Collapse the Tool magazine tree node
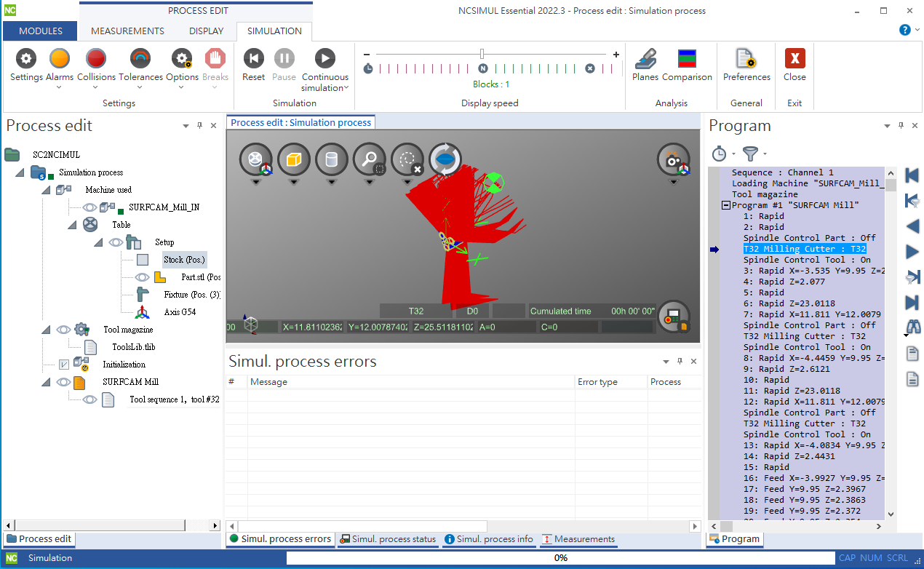Image resolution: width=924 pixels, height=569 pixels. coord(46,330)
